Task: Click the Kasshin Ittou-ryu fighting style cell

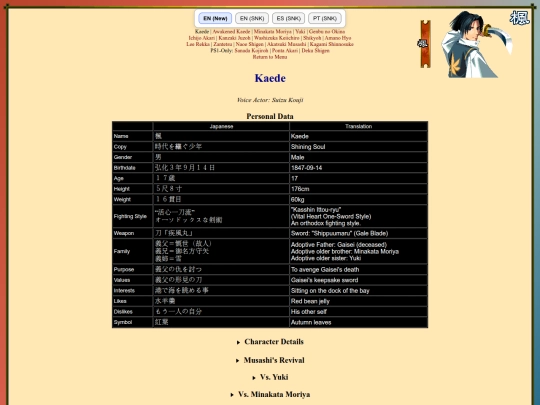Action: click(359, 216)
